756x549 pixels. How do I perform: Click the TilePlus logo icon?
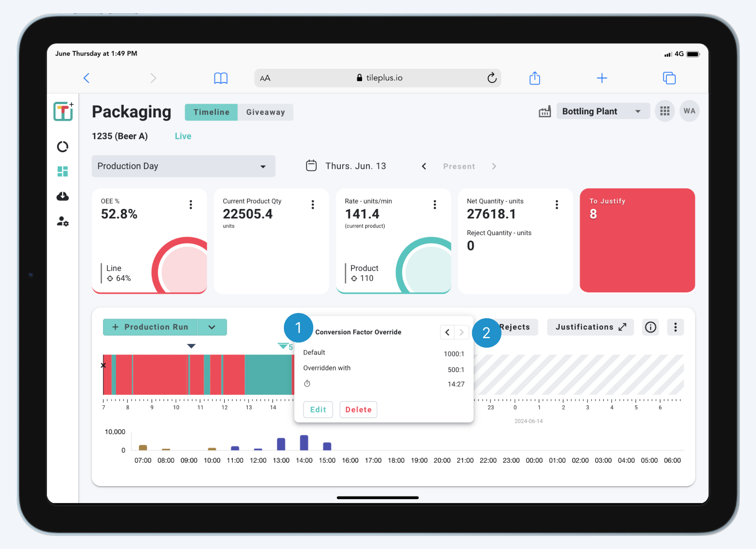click(x=63, y=111)
